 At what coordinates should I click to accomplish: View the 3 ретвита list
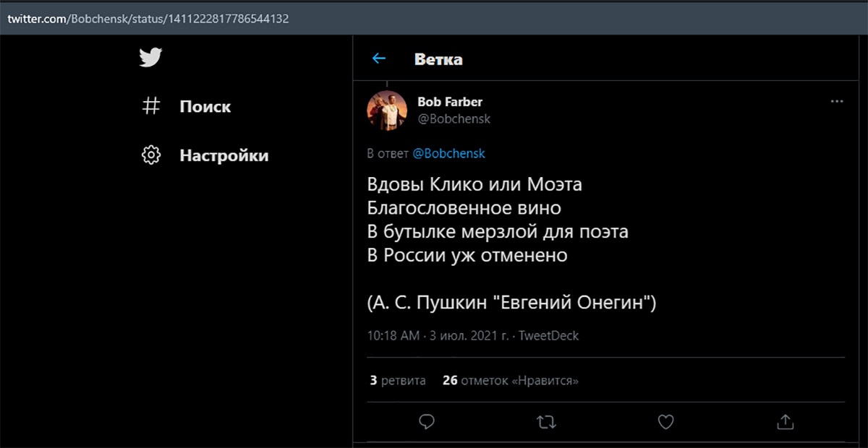pyautogui.click(x=398, y=380)
